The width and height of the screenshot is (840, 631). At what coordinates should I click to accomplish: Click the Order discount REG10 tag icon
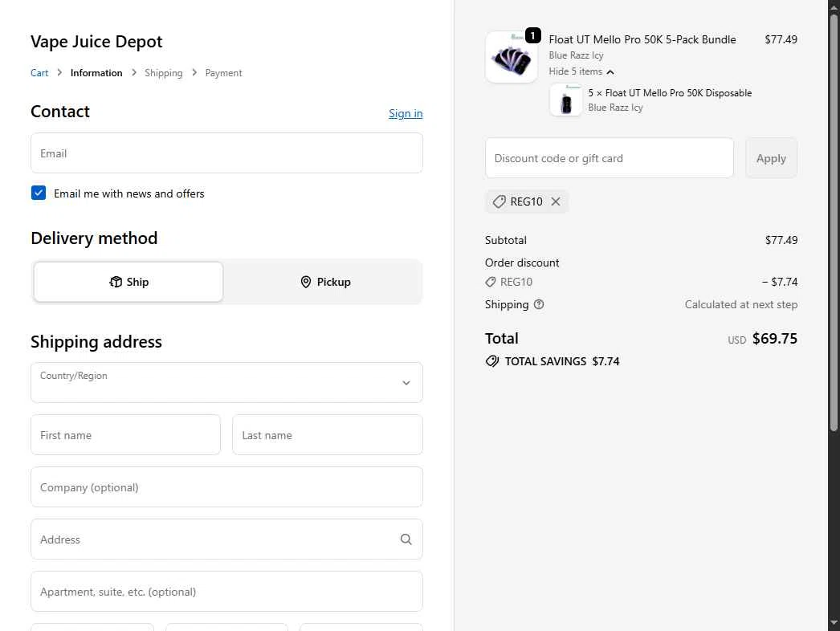tap(490, 282)
